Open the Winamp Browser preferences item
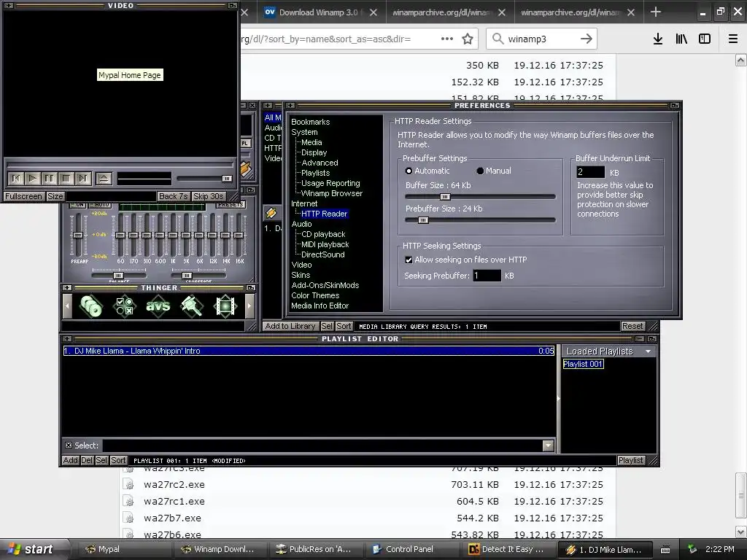Screen dimensions: 747x560 click(332, 193)
